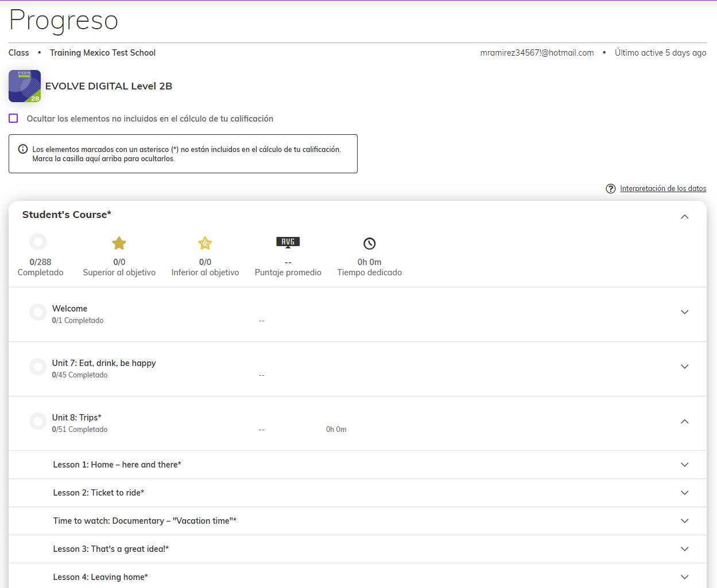Viewport: 717px width, 588px height.
Task: Click the outlined star 'Inferior al objetivo' icon
Action: pyautogui.click(x=205, y=243)
